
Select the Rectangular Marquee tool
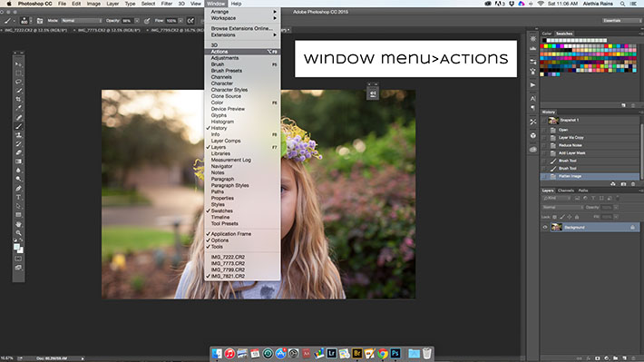coord(18,73)
